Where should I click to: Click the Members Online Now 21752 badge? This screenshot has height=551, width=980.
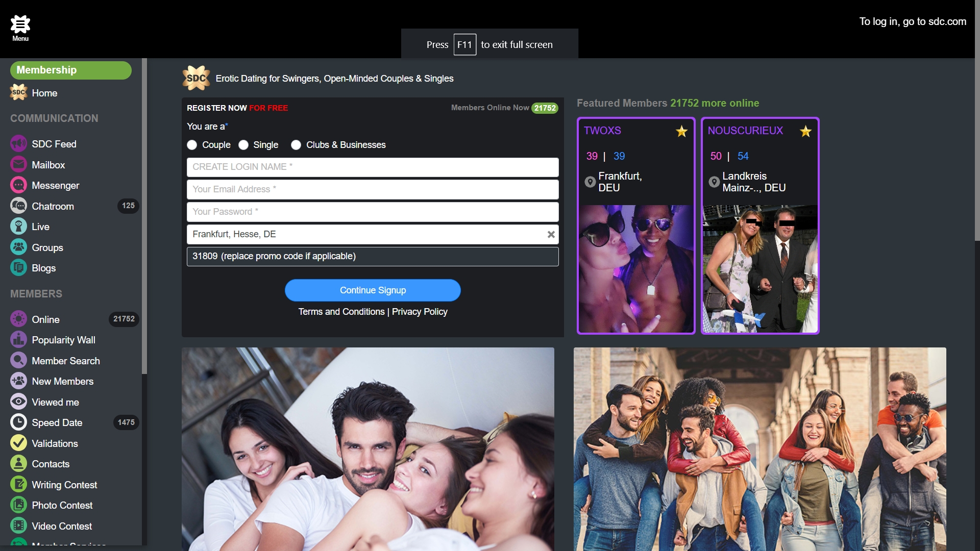(x=545, y=108)
